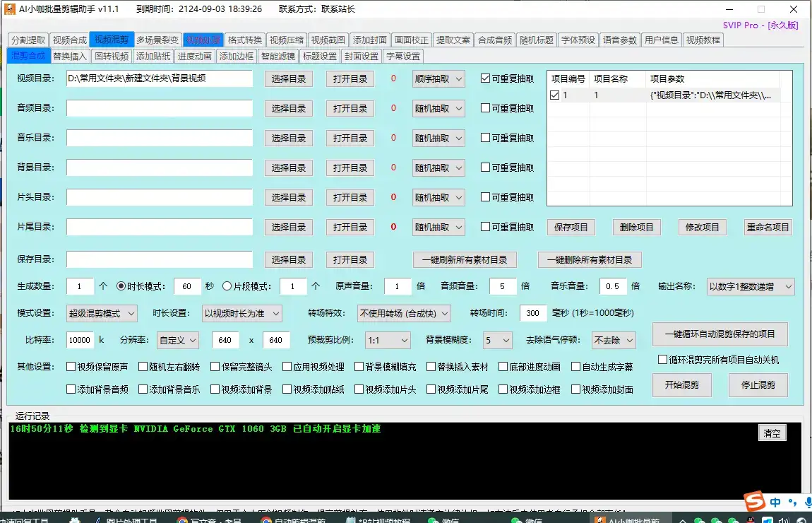The width and height of the screenshot is (812, 523).
Task: Click 保存项目 to save the project
Action: 571,227
